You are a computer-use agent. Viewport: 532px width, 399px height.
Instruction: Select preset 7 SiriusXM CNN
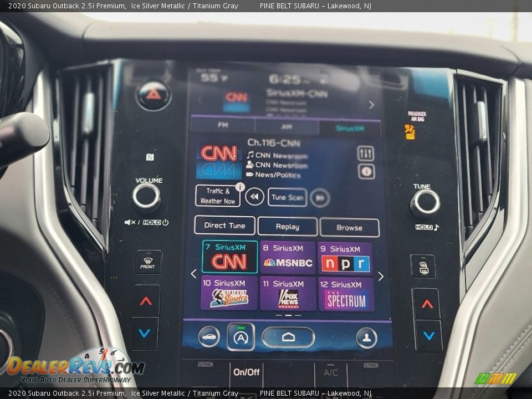coord(229,257)
